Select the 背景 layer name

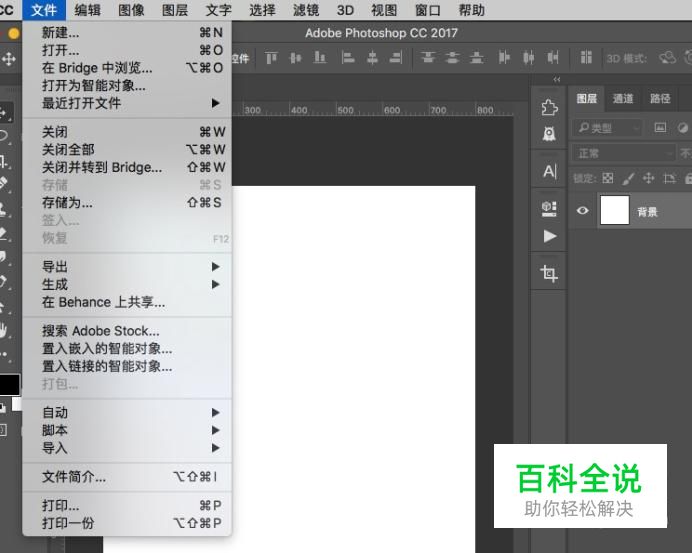tap(647, 212)
